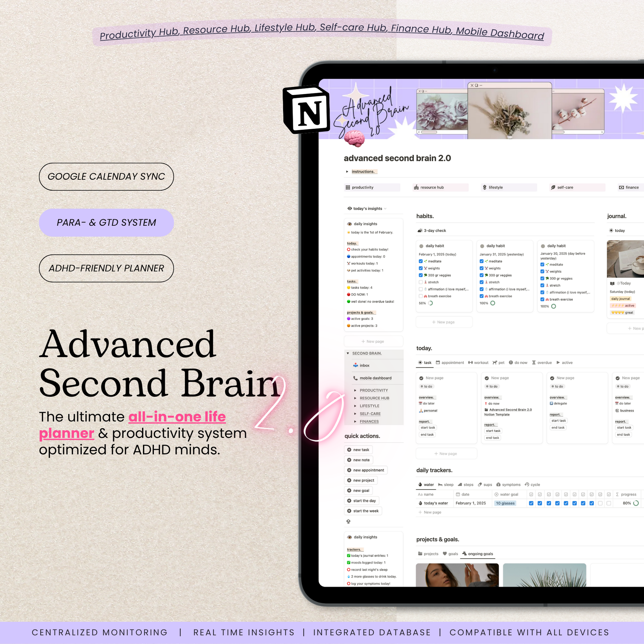Click the new appointment button
Viewport: 644px width, 644px height.
[x=366, y=470]
